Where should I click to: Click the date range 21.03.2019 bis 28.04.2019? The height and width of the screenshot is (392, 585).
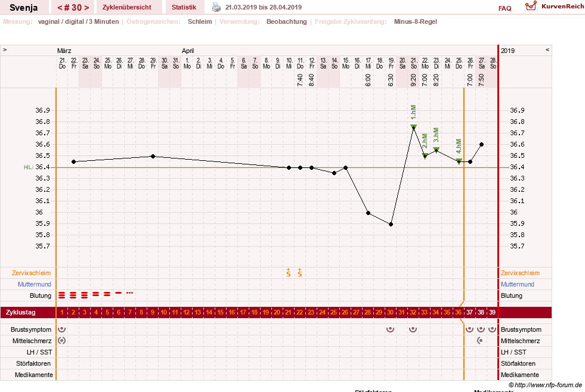point(264,7)
